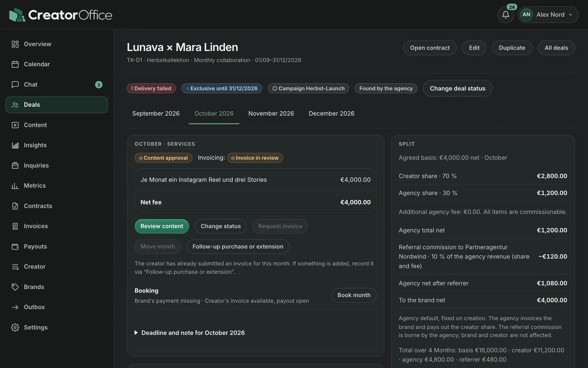Click the Content play icon

coord(15,125)
